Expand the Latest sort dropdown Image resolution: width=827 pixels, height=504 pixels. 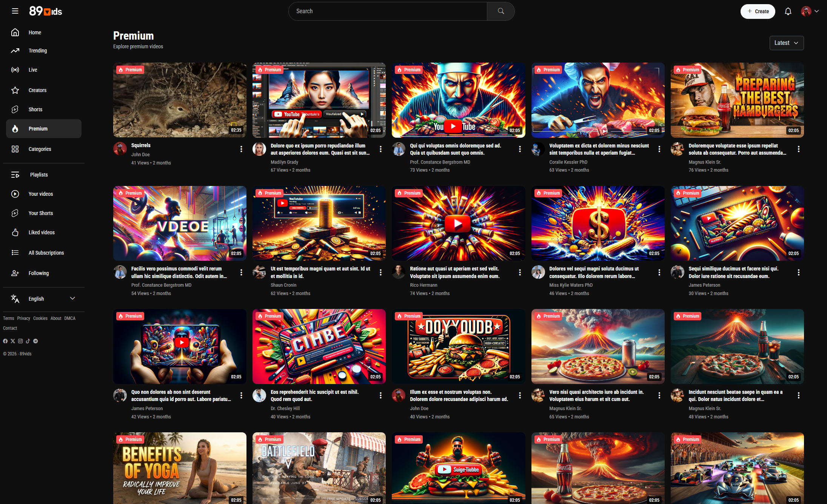[x=786, y=43]
